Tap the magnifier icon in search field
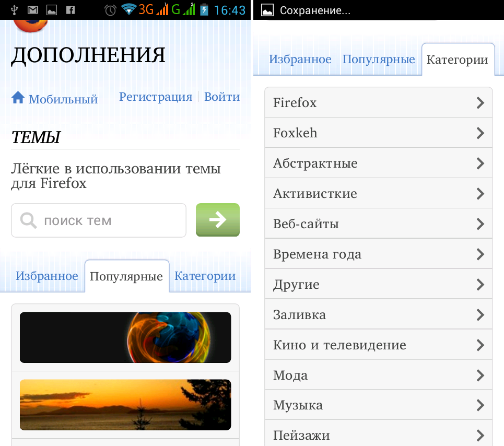The image size is (504, 446). pyautogui.click(x=28, y=220)
